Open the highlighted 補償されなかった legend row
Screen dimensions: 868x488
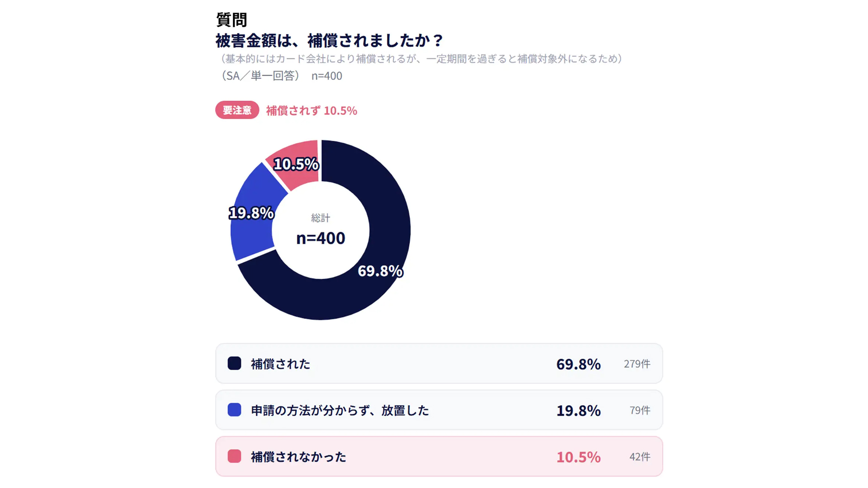pos(439,456)
